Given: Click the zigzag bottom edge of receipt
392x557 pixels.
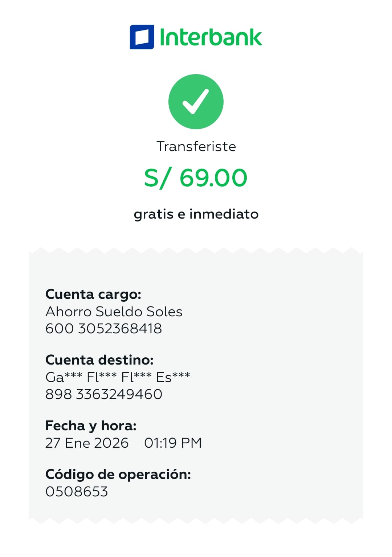Looking at the screenshot, I should pyautogui.click(x=196, y=520).
